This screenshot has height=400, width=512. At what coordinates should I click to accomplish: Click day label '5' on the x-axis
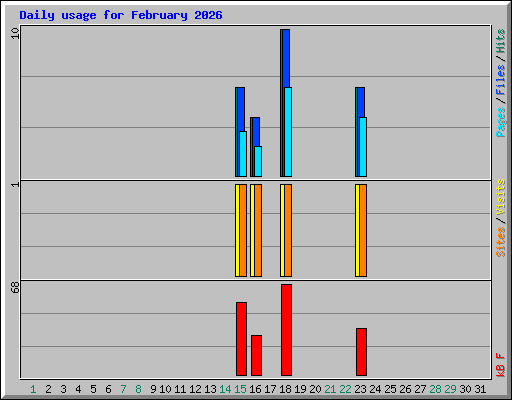pos(93,389)
